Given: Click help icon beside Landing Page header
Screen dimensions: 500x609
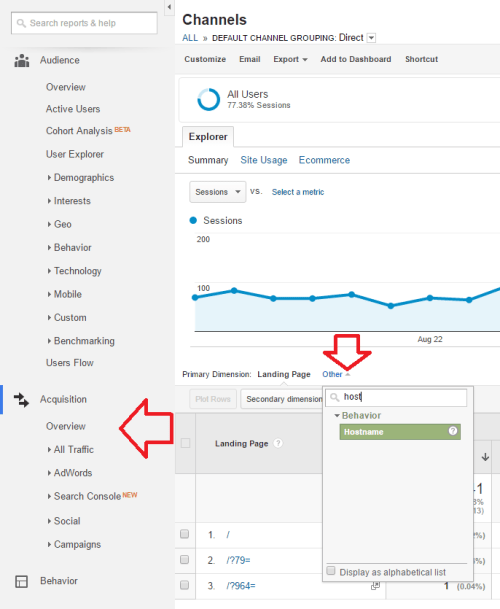Looking at the screenshot, I should [x=278, y=443].
